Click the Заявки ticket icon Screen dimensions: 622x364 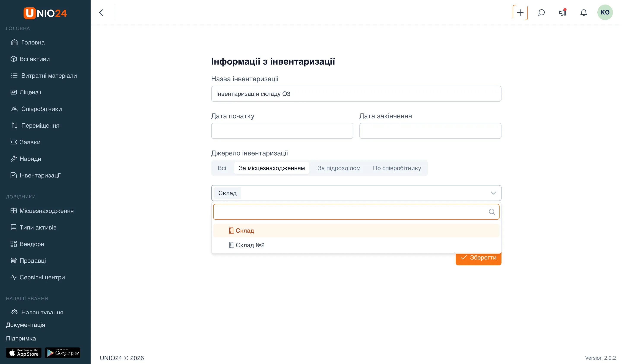(x=14, y=142)
